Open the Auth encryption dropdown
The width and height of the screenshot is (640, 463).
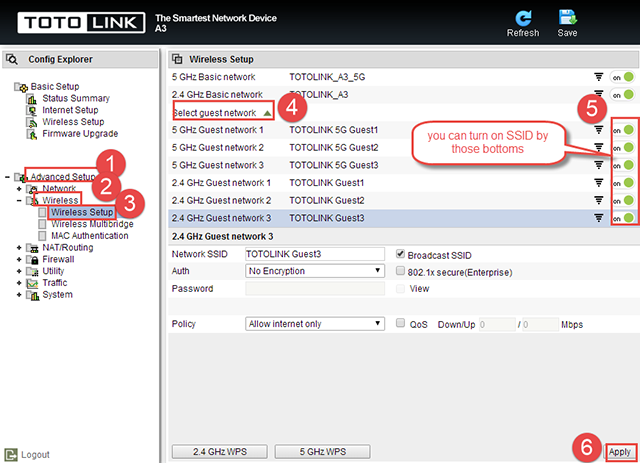click(315, 271)
